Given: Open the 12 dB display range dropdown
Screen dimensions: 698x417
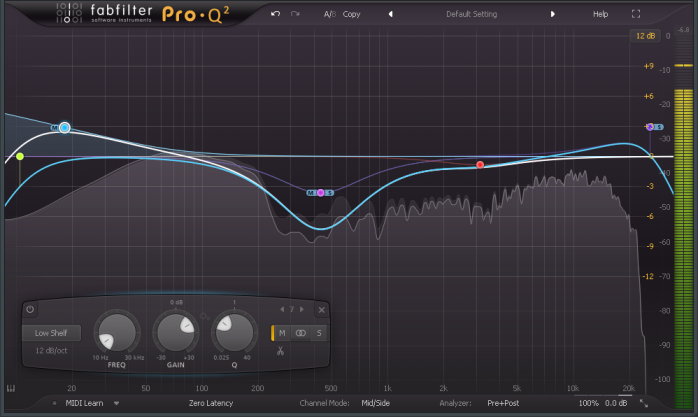Looking at the screenshot, I should 642,37.
